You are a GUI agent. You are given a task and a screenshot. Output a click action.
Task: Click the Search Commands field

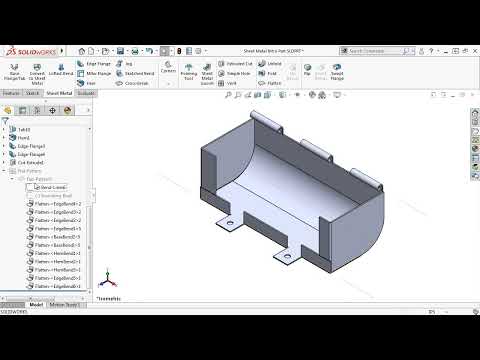point(375,51)
